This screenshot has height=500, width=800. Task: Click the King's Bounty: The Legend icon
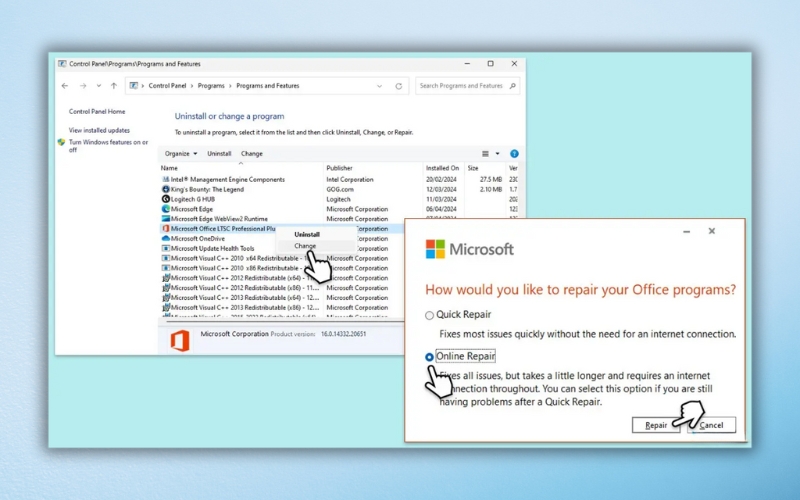pyautogui.click(x=165, y=189)
